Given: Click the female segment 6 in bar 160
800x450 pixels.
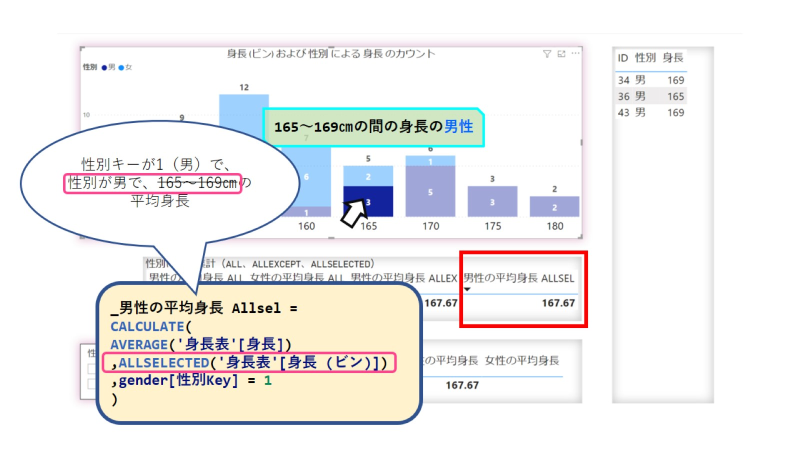Looking at the screenshot, I should 307,177.
